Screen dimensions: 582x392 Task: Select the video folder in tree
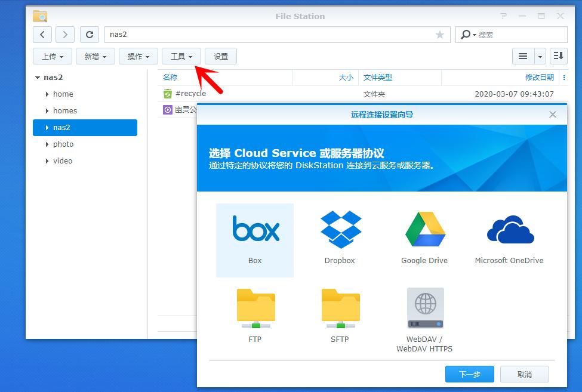63,161
